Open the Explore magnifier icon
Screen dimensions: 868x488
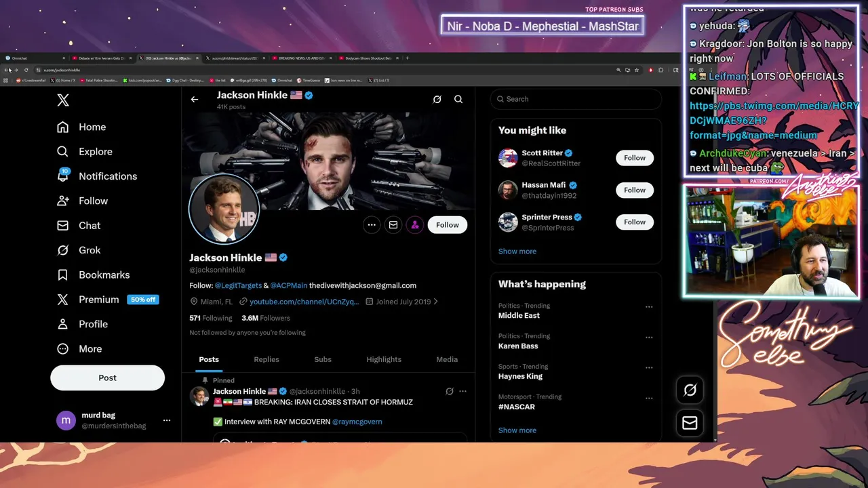(63, 151)
